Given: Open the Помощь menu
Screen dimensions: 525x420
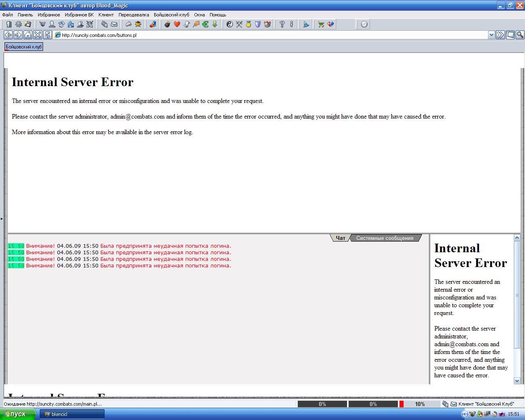Looking at the screenshot, I should 218,15.
